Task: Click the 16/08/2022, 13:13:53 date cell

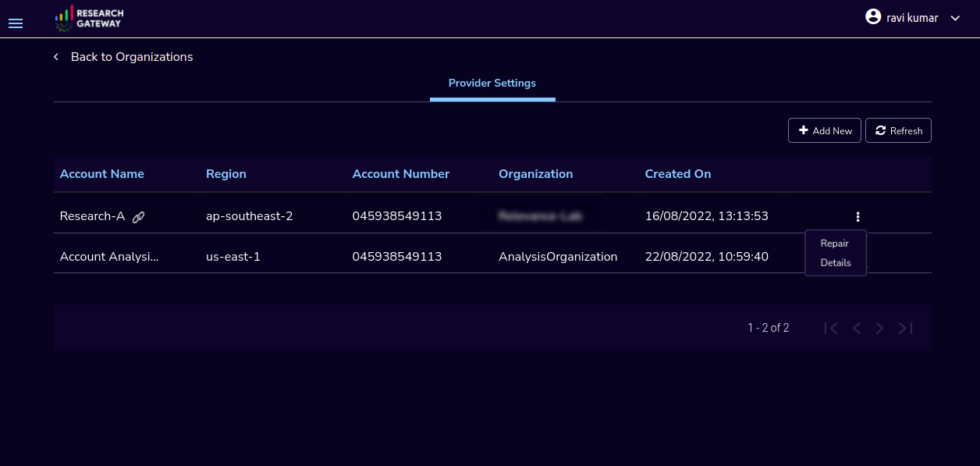Action: coord(707,216)
